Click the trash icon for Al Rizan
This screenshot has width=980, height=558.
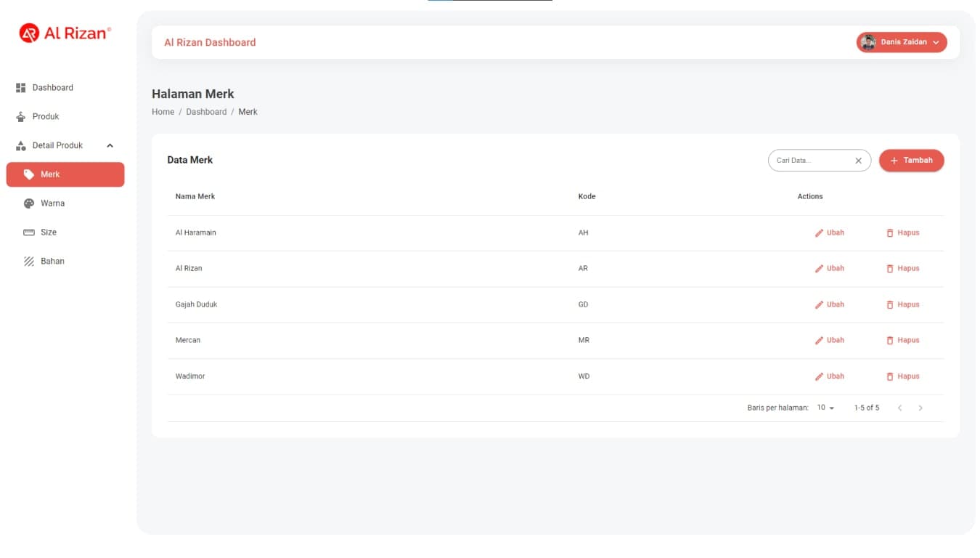[890, 269]
